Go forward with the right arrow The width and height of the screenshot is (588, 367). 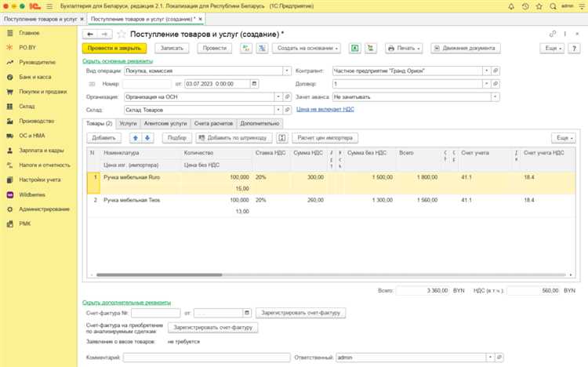[x=104, y=35]
